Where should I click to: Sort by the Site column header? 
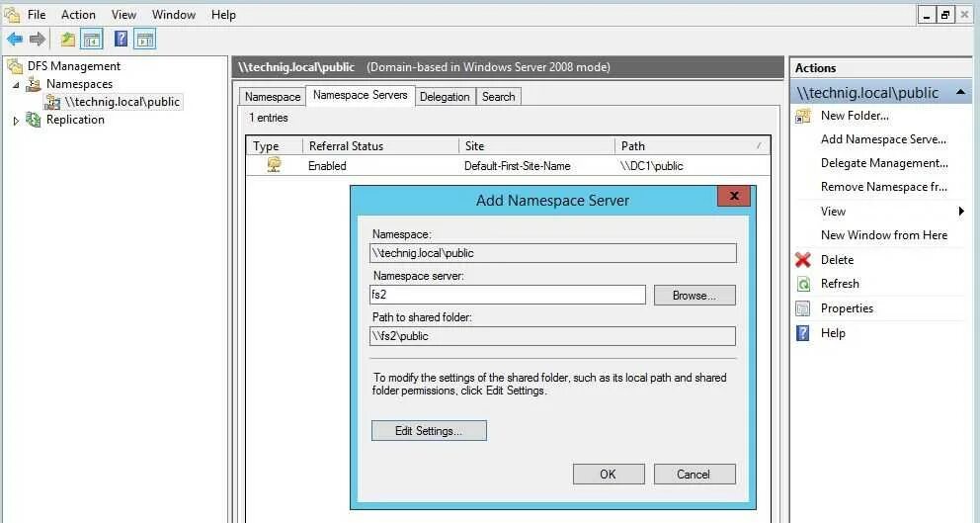click(536, 145)
